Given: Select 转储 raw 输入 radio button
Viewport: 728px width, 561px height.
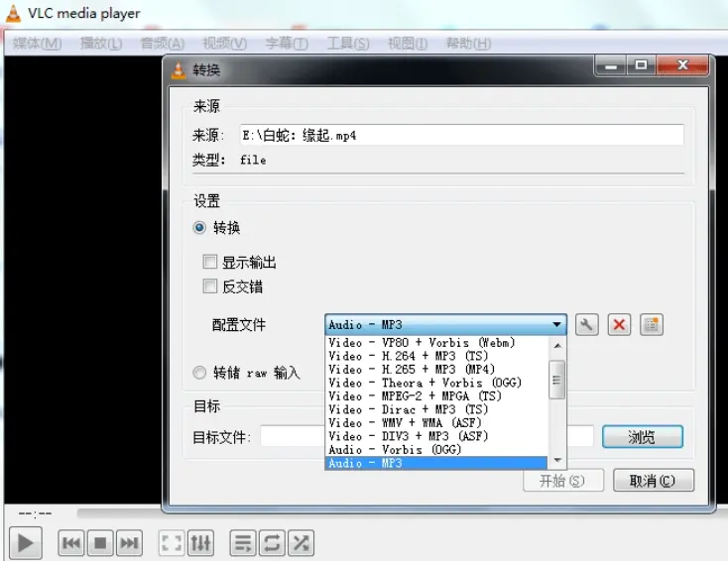Looking at the screenshot, I should pos(199,373).
